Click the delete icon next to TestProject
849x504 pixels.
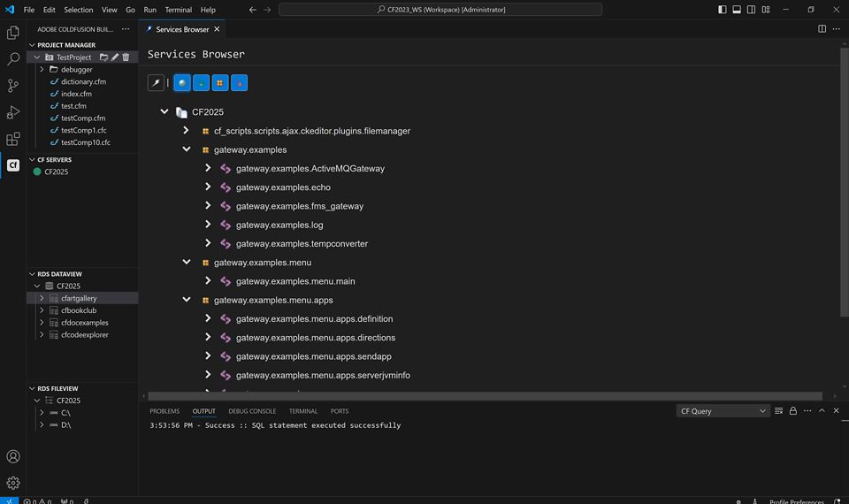[126, 57]
